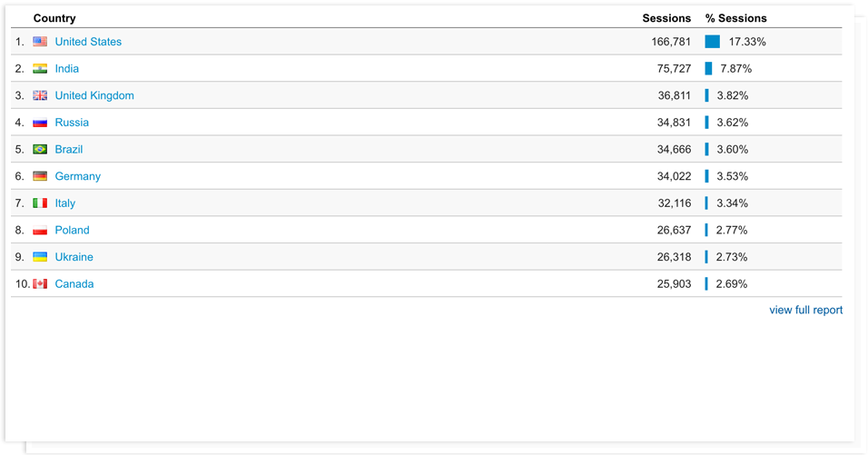Click the India 7.87% sessions bar
868x455 pixels.
[x=708, y=69]
